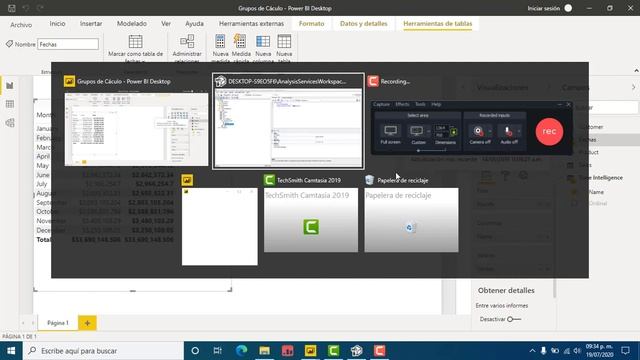Select Time Intelligence table in Campos
Image resolution: width=640 pixels, height=360 pixels.
(x=596, y=178)
